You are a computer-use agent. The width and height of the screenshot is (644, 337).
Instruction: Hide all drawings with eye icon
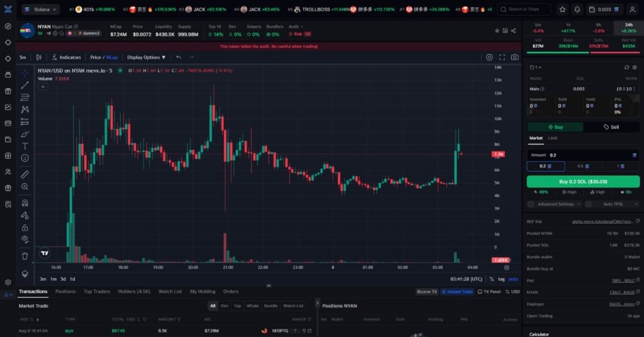(x=25, y=240)
